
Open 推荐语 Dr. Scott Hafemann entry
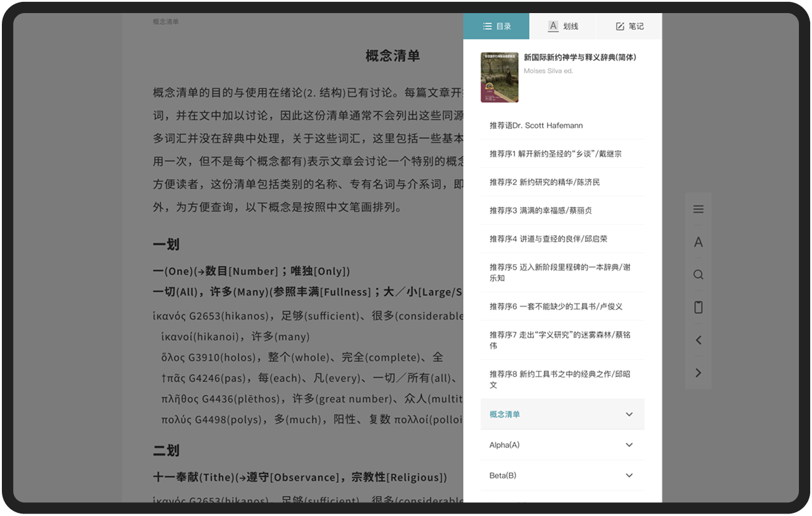tap(536, 125)
